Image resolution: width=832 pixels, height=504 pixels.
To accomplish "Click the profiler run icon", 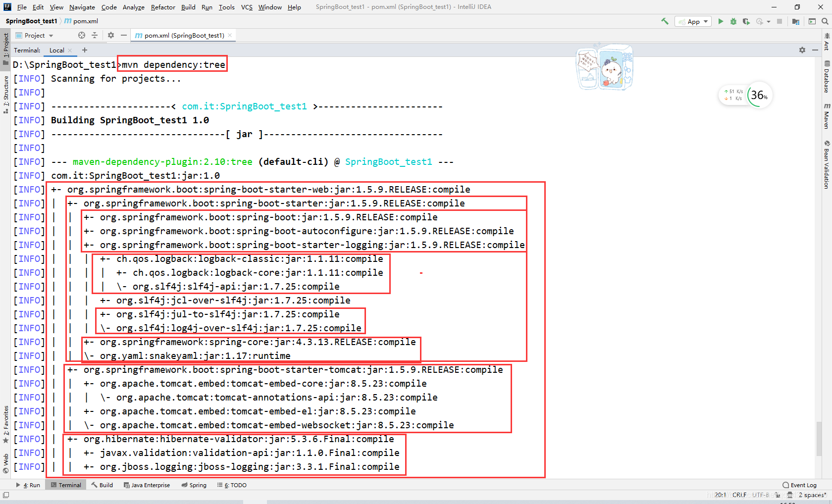I will [760, 21].
